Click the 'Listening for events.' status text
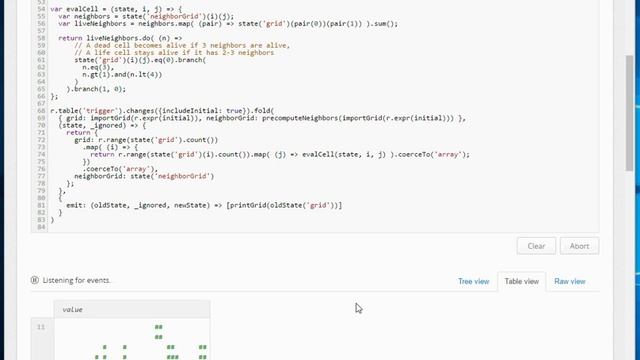 point(76,280)
